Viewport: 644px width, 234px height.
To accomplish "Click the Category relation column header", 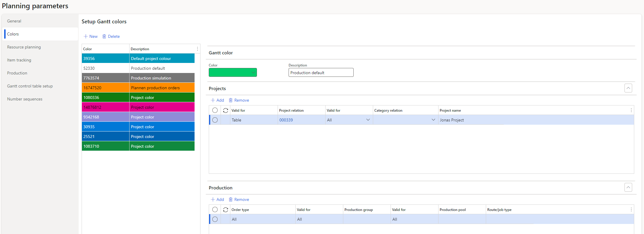I will (x=405, y=110).
